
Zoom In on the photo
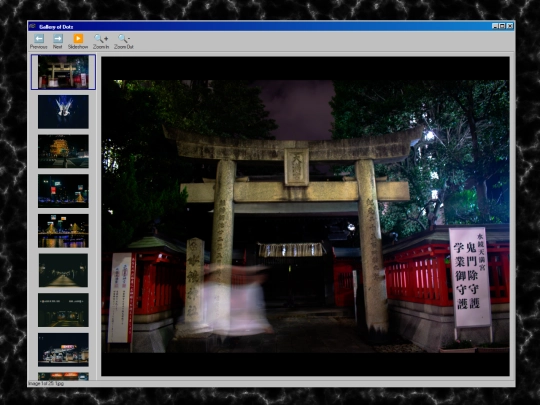[x=101, y=42]
